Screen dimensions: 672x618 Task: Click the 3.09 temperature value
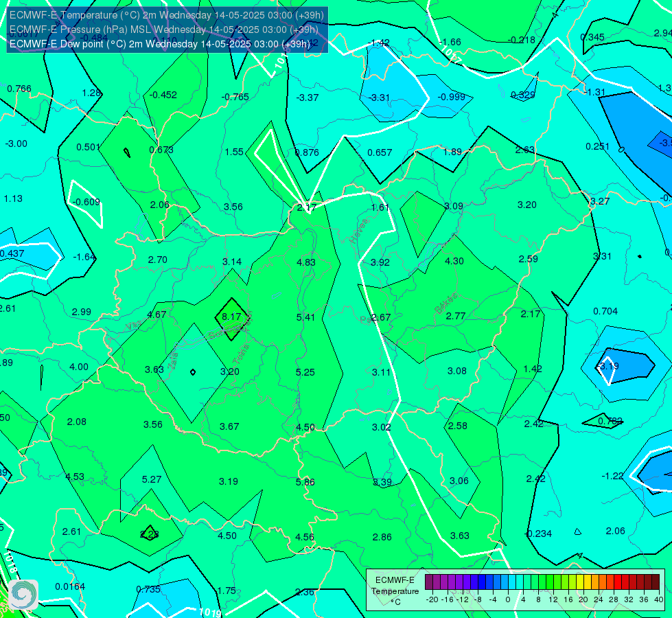[454, 206]
